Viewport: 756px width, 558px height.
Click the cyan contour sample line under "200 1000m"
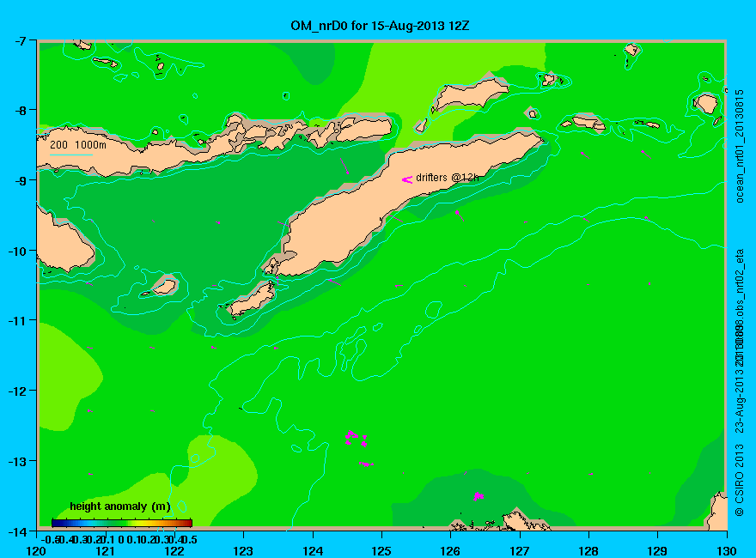[70, 155]
